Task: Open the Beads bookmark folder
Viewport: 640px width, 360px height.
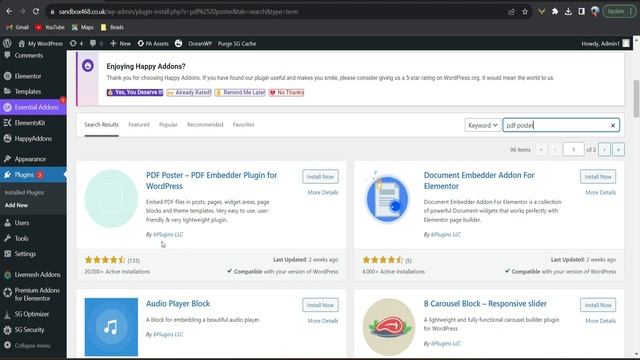Action: click(x=112, y=27)
